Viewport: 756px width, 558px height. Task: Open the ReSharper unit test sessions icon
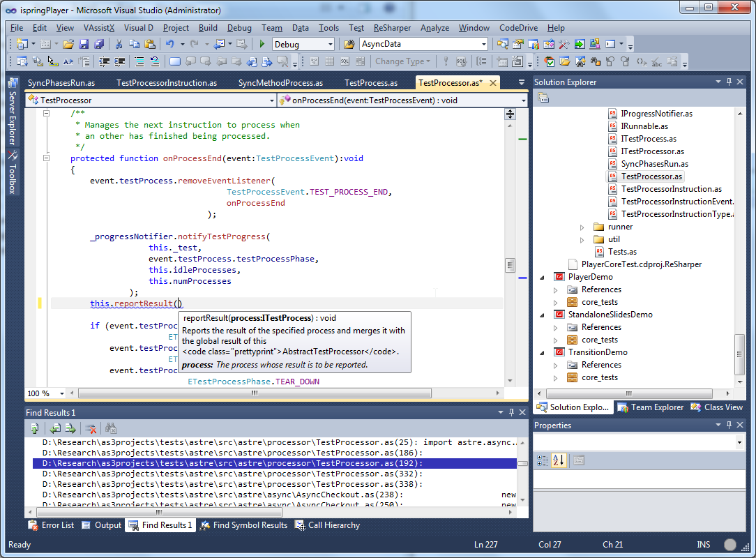(549, 62)
